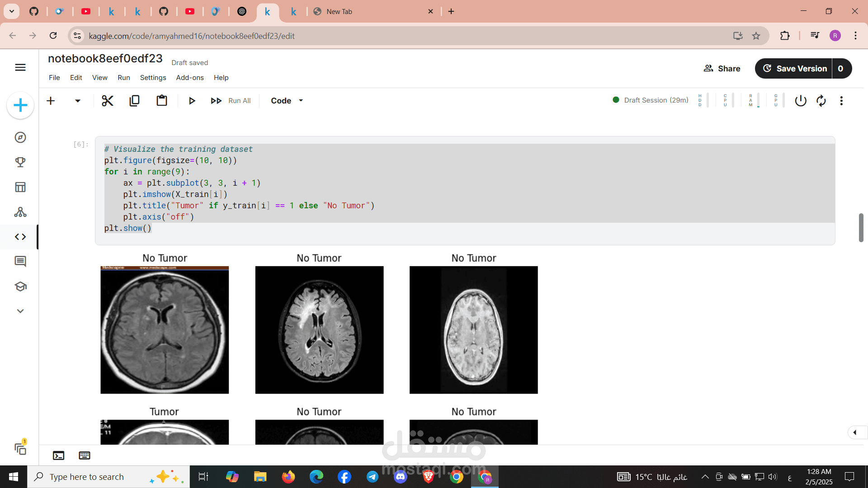
Task: View CPU usage indicator
Action: coord(728,100)
